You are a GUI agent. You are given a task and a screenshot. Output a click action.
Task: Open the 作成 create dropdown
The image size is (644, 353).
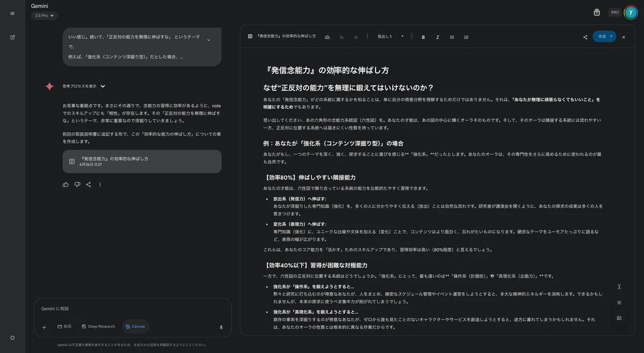click(x=604, y=37)
